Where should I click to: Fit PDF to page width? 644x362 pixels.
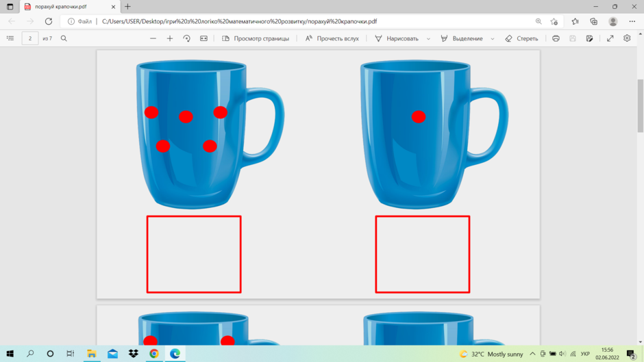(203, 38)
